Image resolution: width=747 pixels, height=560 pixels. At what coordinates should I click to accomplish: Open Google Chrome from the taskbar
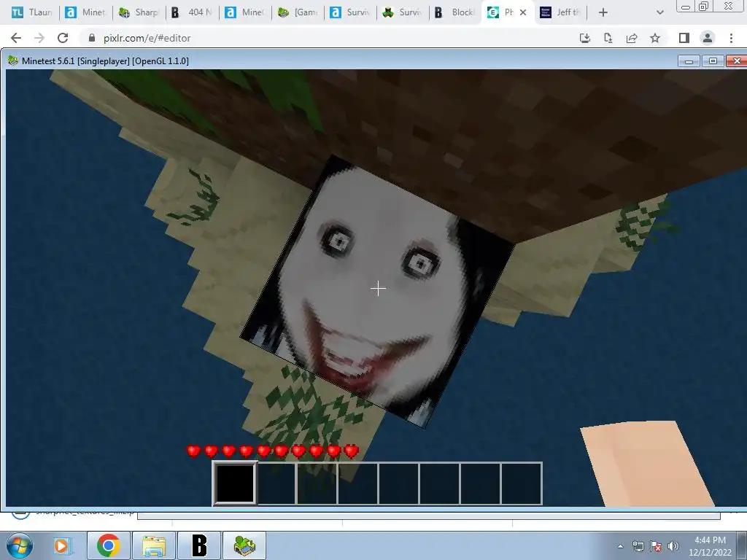coord(108,545)
